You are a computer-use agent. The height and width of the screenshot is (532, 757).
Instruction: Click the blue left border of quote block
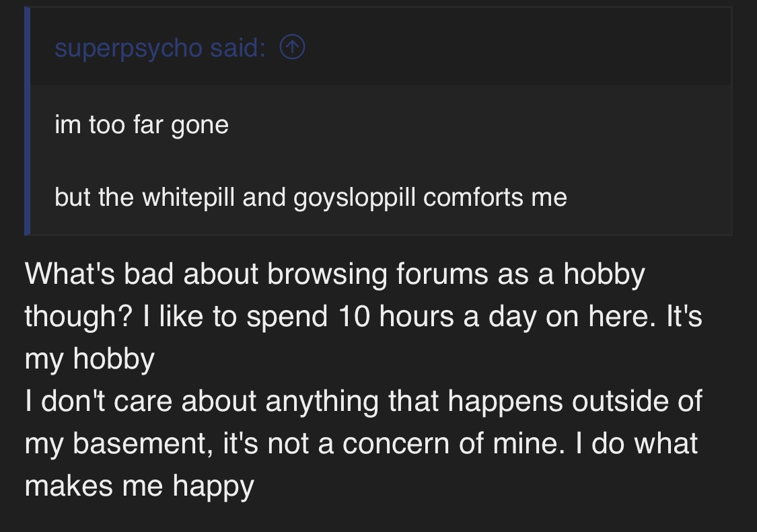(x=27, y=121)
